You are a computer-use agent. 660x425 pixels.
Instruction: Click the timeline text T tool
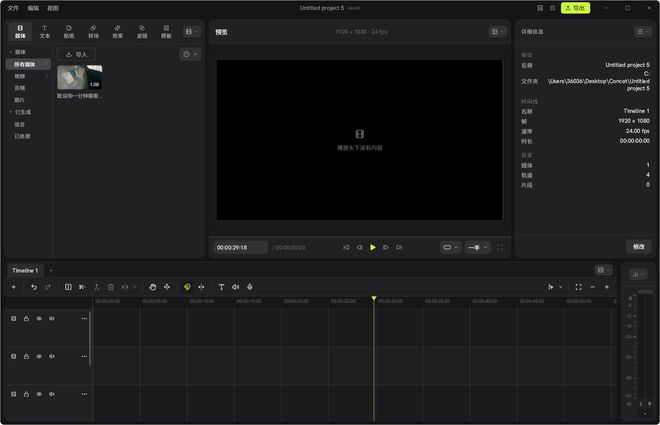pos(221,287)
